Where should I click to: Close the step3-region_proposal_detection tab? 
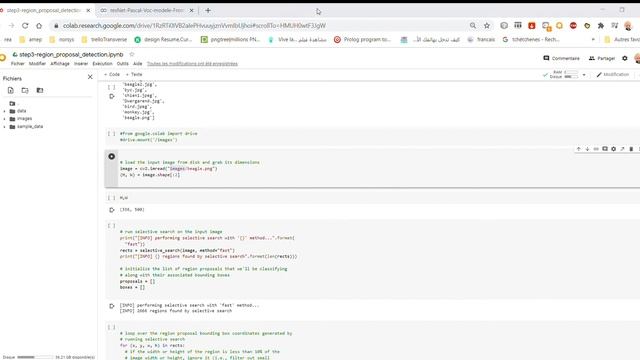[88, 10]
